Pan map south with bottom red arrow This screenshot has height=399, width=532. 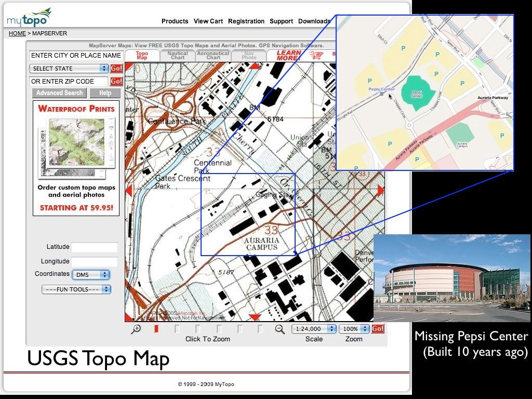tap(255, 317)
